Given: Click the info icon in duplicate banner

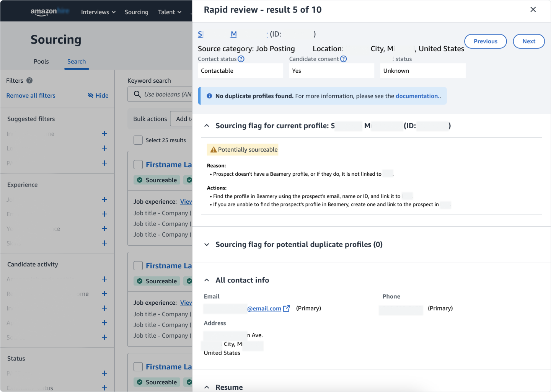Looking at the screenshot, I should (209, 96).
